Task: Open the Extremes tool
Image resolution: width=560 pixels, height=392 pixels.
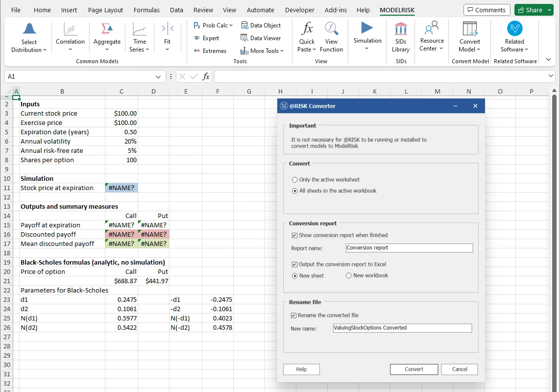Action: click(x=210, y=51)
